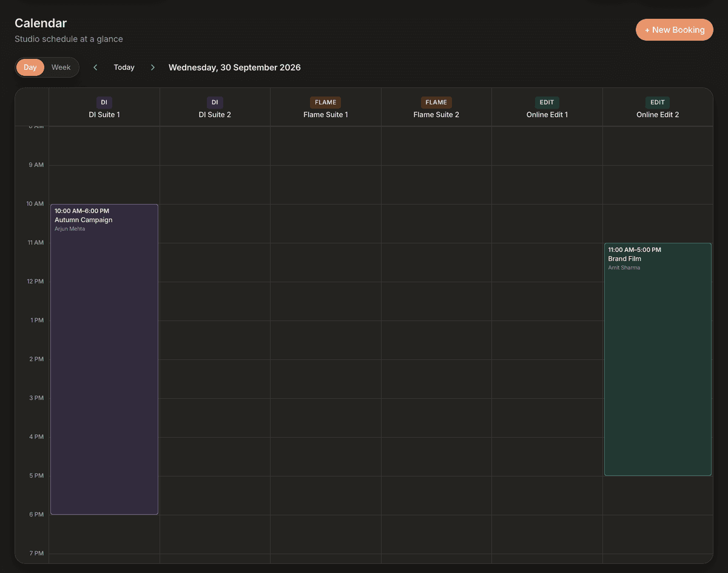This screenshot has width=728, height=573.
Task: Switch to Week view
Action: tap(61, 67)
